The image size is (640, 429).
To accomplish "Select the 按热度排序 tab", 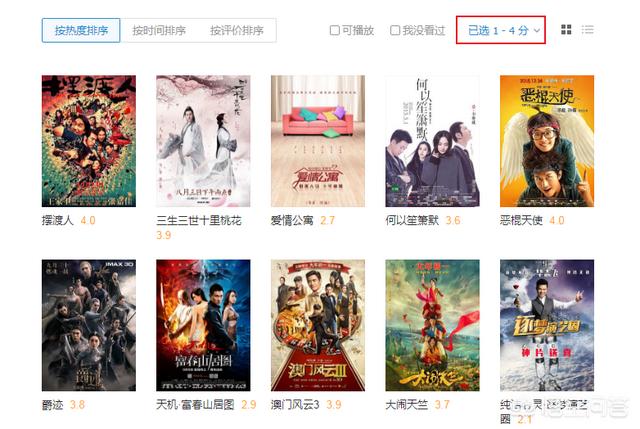I will [81, 30].
